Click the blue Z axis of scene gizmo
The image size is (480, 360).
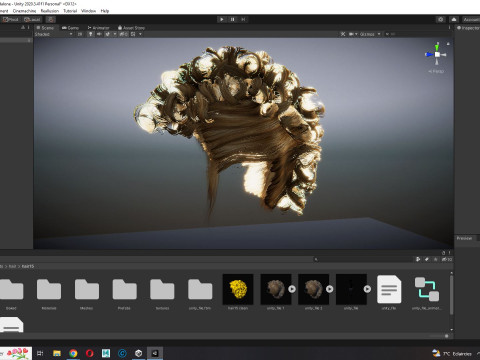coord(429,54)
